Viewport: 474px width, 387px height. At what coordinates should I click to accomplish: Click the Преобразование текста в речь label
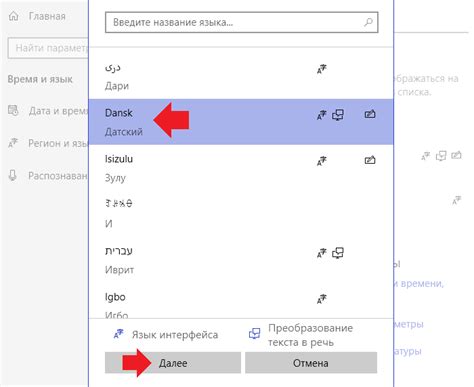coord(310,335)
